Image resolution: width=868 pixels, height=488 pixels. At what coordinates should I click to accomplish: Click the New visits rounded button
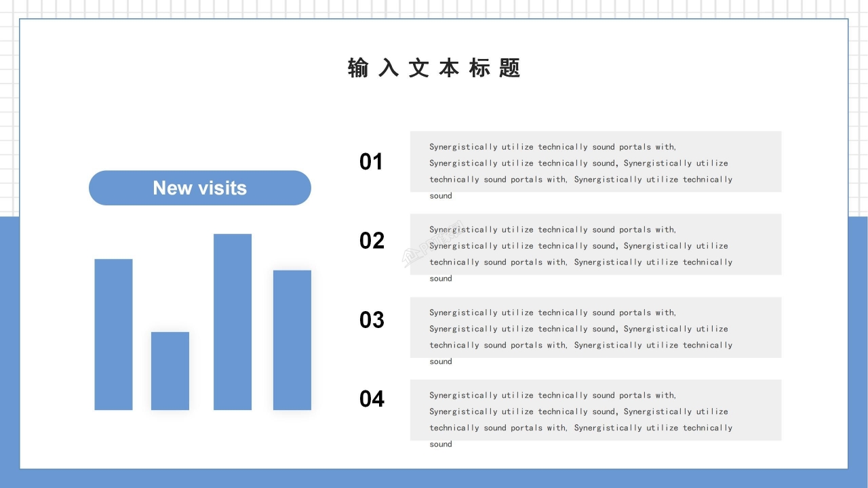200,188
